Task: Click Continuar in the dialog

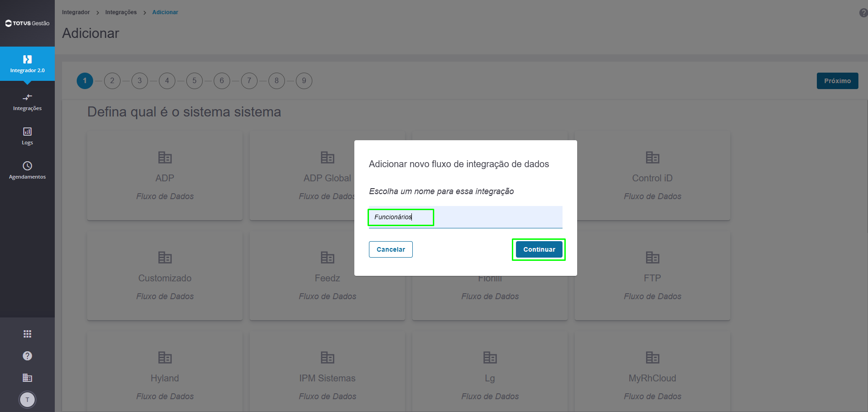Action: point(539,249)
